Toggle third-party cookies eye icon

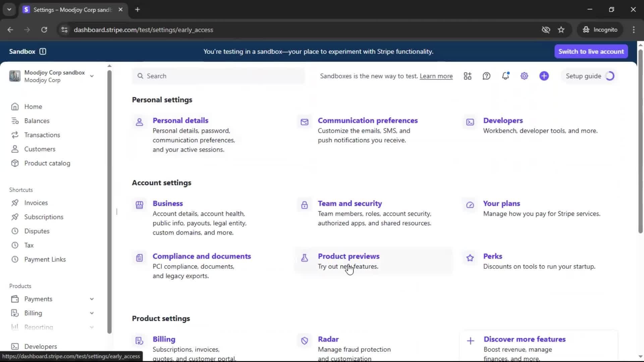(x=546, y=30)
